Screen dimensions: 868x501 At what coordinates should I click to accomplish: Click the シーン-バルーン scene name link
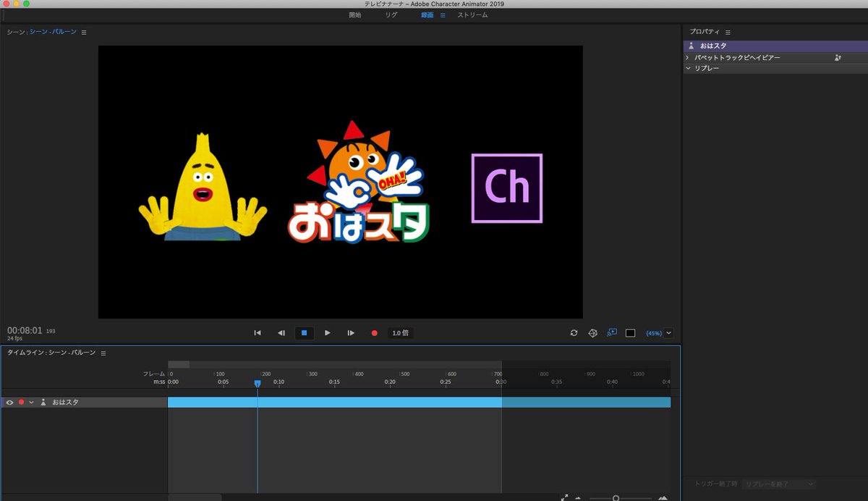[53, 32]
